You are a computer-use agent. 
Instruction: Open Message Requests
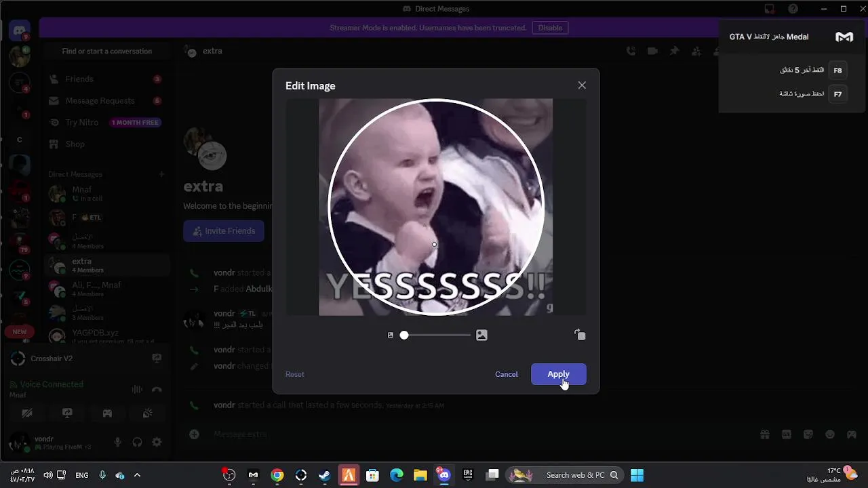106,100
